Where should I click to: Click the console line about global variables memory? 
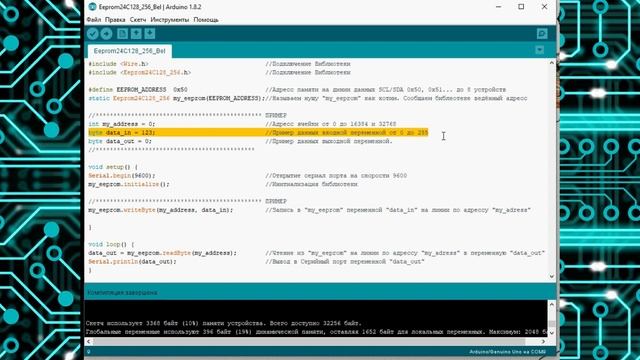(316, 332)
